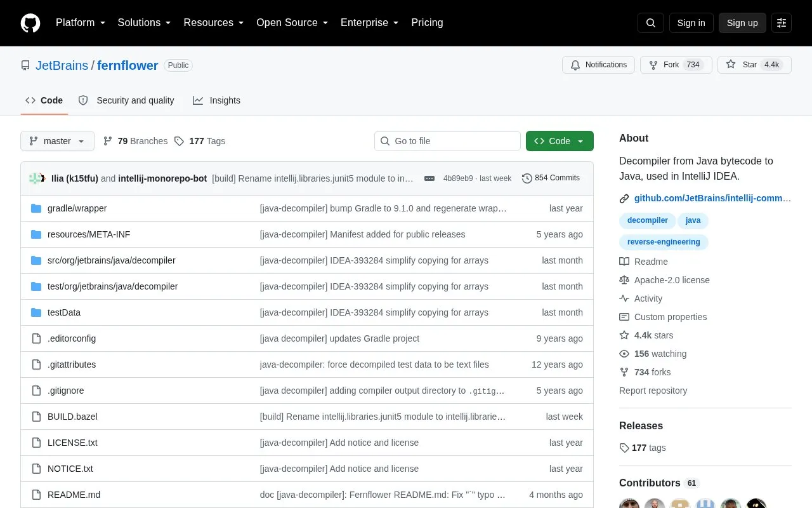The width and height of the screenshot is (812, 508).
Task: Click the Ilia contributor avatar icon
Action: coord(34,178)
